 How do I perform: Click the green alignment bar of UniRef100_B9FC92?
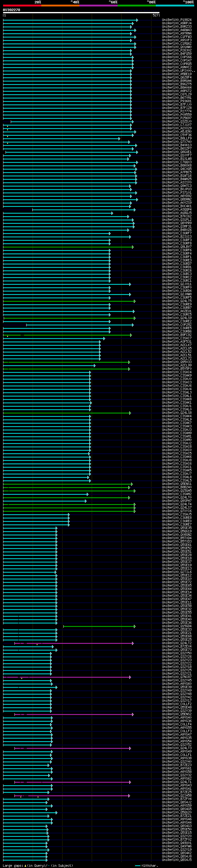click(x=67, y=335)
